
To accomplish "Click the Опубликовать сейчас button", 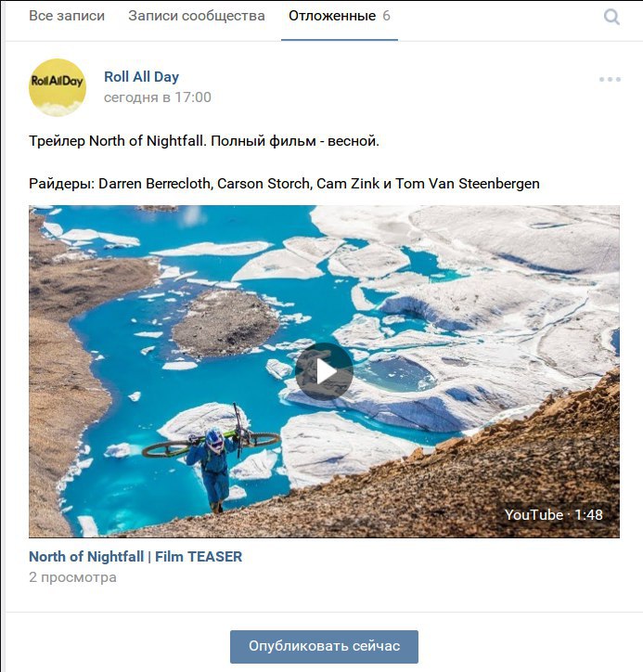I will tap(324, 646).
